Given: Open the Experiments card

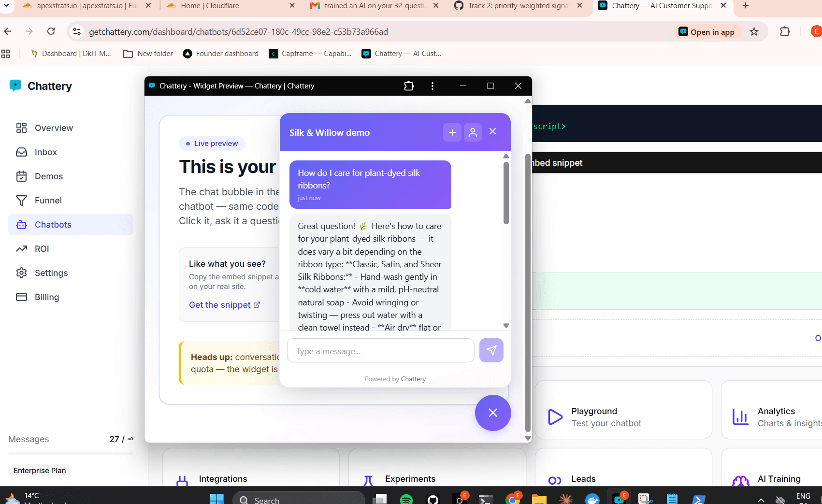Looking at the screenshot, I should coord(437,468).
